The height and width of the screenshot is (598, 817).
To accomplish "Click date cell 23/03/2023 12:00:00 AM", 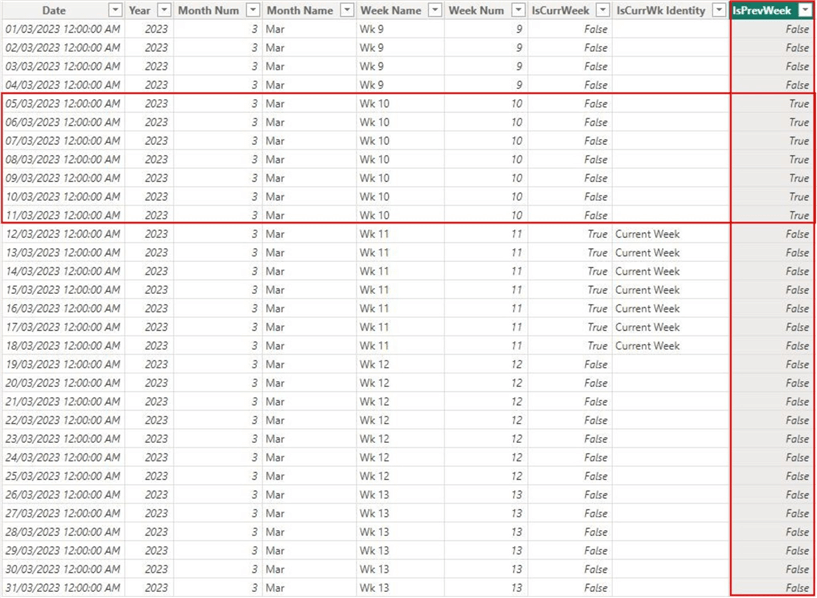I will point(63,439).
